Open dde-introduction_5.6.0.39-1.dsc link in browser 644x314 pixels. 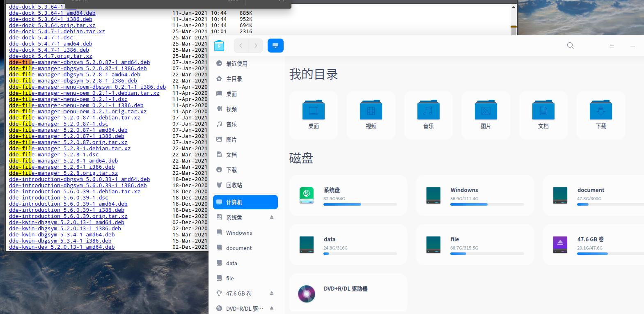59,198
